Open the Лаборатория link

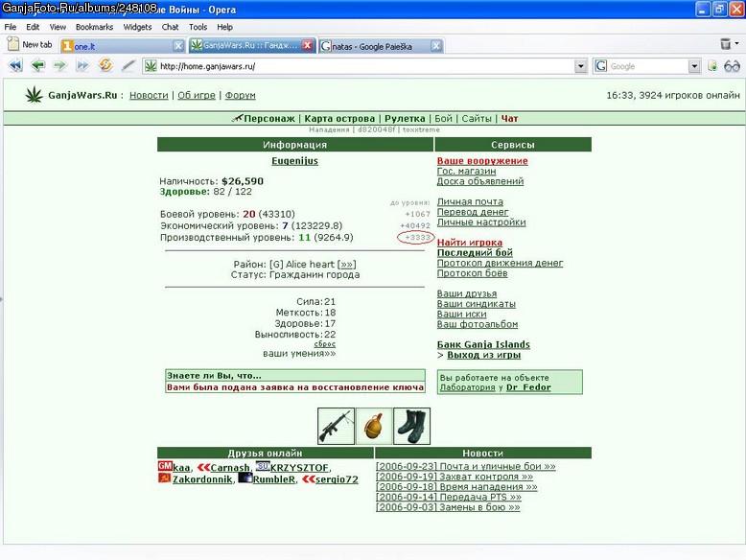pyautogui.click(x=467, y=387)
